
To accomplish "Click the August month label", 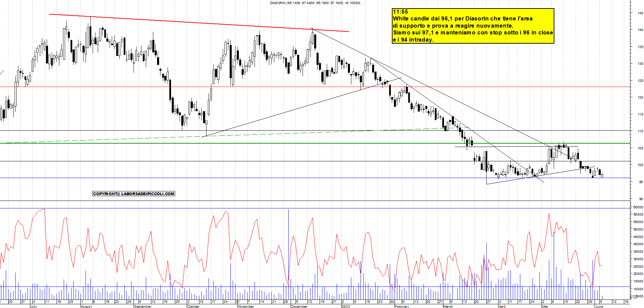I will pyautogui.click(x=87, y=306).
